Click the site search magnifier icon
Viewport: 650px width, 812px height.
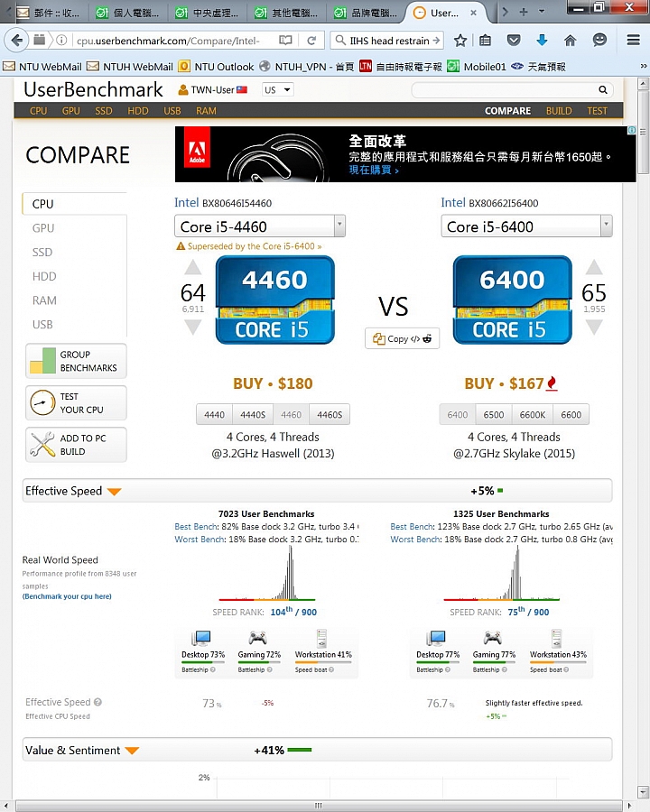pyautogui.click(x=603, y=89)
